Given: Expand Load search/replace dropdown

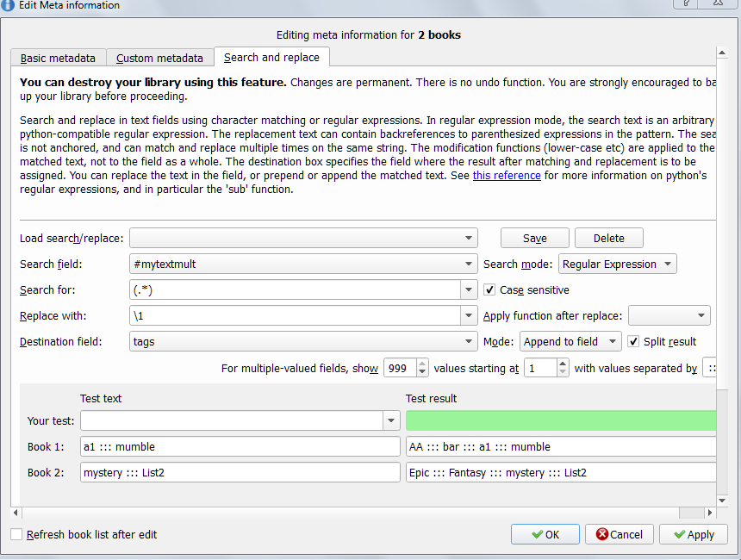Looking at the screenshot, I should (x=303, y=238).
